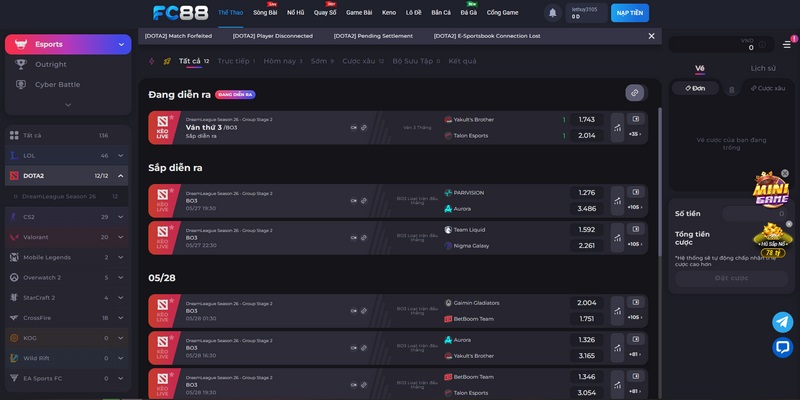Click the NẠP TIỀN deposit button
The image size is (800, 400).
tap(629, 13)
